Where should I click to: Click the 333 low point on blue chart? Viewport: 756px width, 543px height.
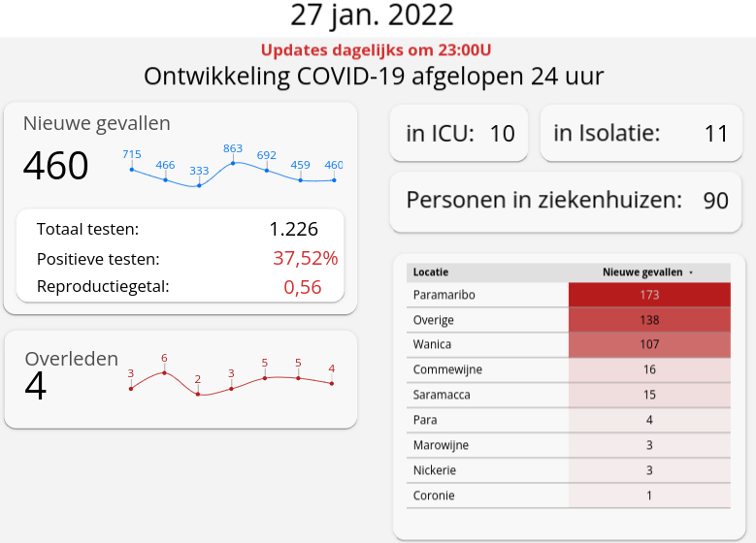[199, 184]
